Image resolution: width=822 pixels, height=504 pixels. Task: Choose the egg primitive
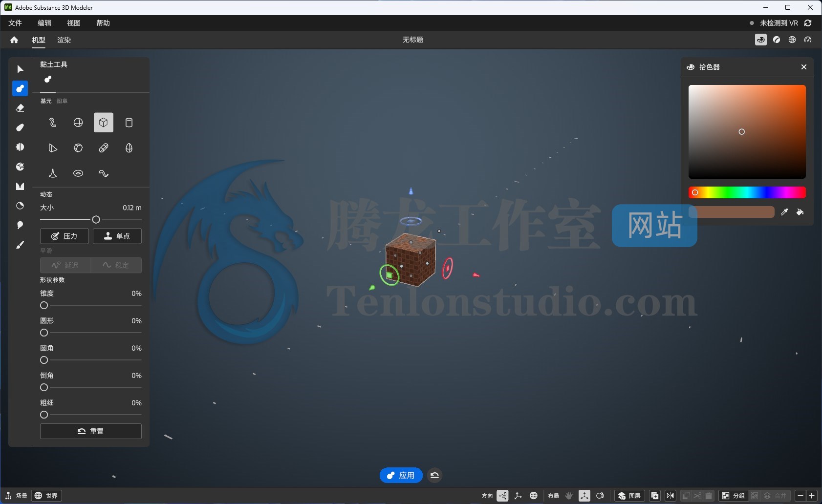point(129,148)
